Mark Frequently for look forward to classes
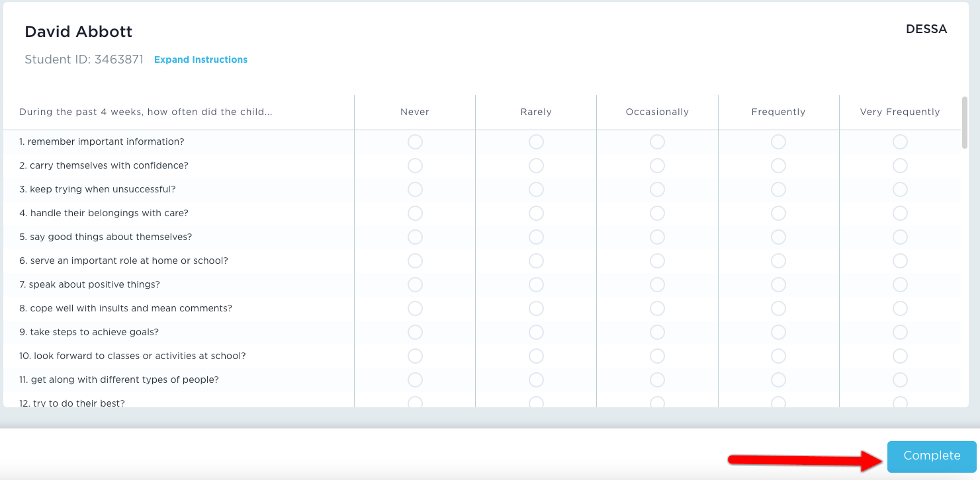 click(778, 356)
